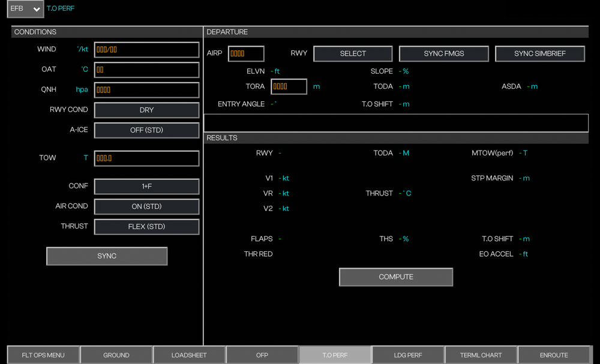The height and width of the screenshot is (364, 600).
Task: Select the QNH pressure input field
Action: coord(146,90)
